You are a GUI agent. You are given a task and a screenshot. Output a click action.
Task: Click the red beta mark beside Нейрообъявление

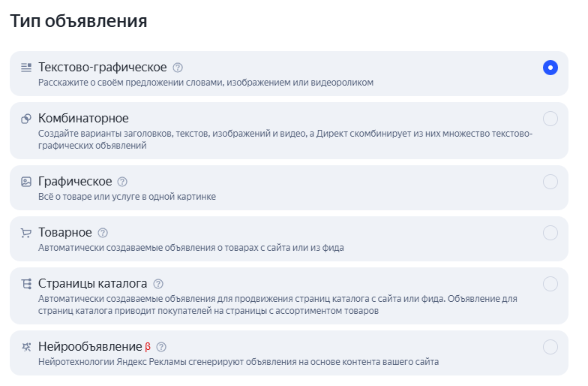tap(148, 347)
